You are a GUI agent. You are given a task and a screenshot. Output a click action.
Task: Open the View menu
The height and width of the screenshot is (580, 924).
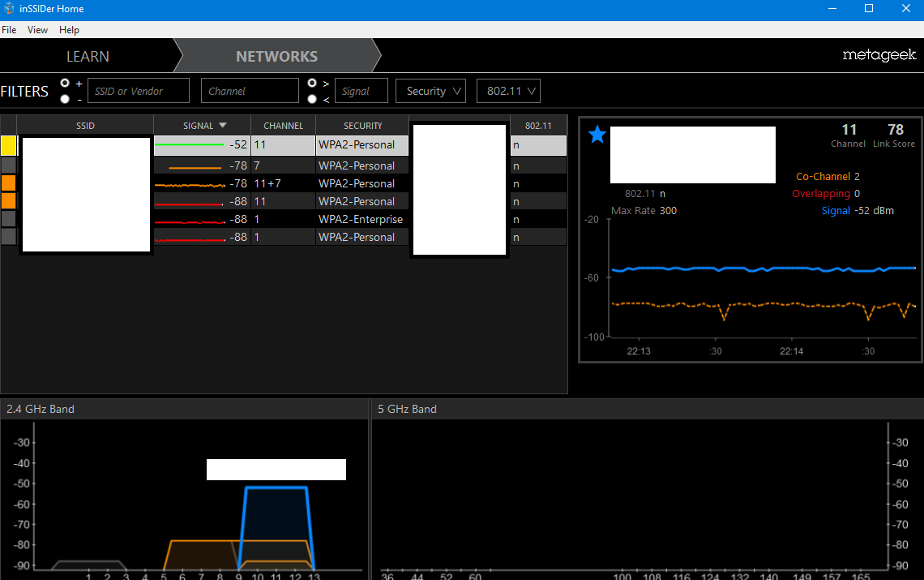pos(38,29)
